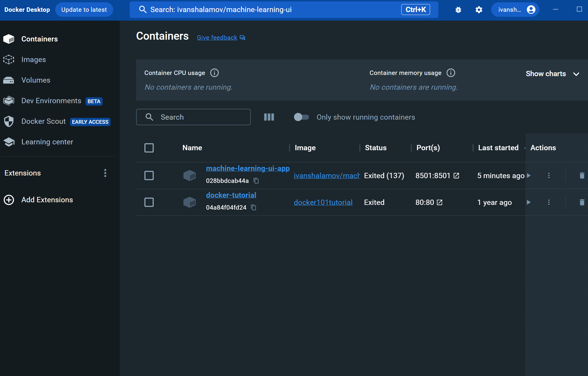
Task: Click Update to latest button
Action: pos(84,9)
